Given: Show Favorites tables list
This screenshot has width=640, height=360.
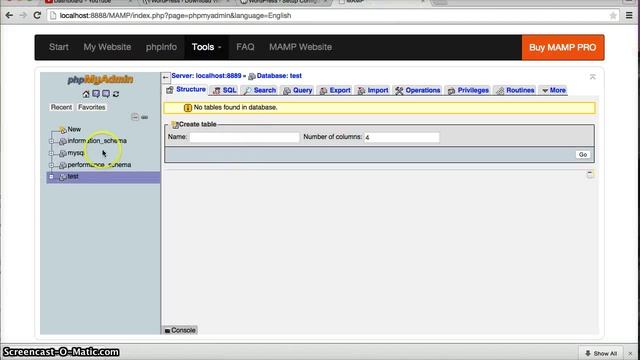Looking at the screenshot, I should pyautogui.click(x=92, y=107).
